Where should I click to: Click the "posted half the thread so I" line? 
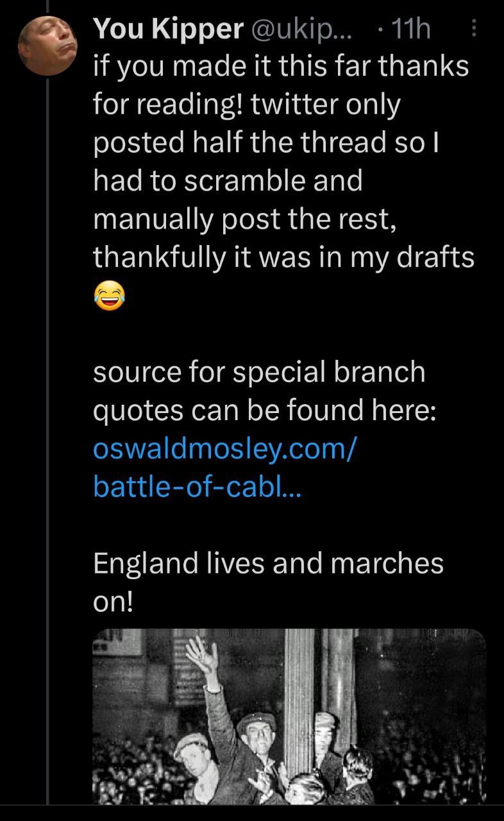pyautogui.click(x=265, y=142)
